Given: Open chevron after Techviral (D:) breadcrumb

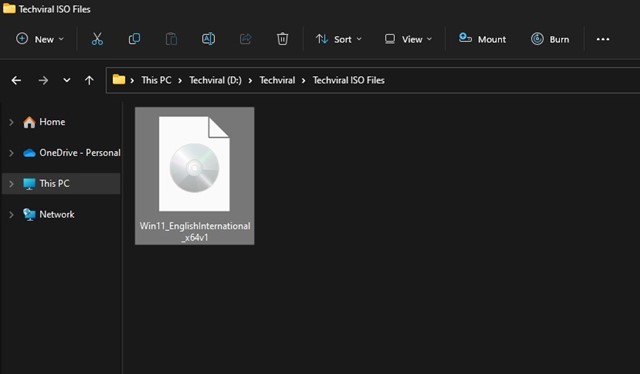Looking at the screenshot, I should click(x=250, y=80).
